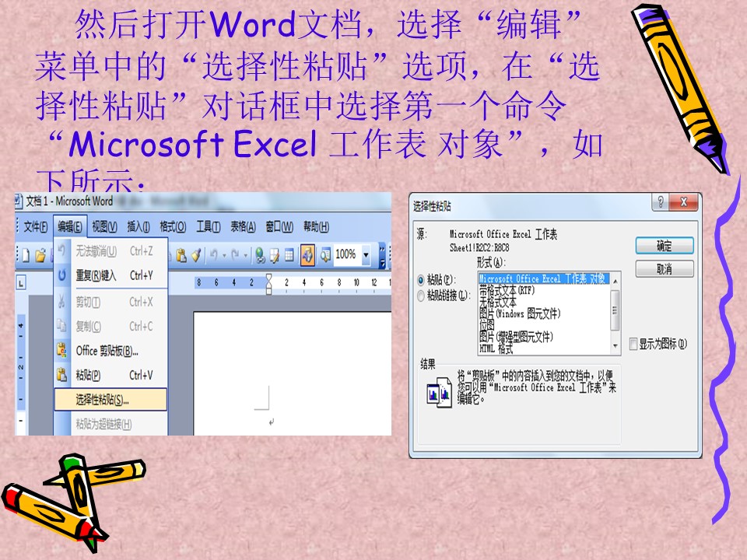Click inside the blank Word document page

(292, 373)
